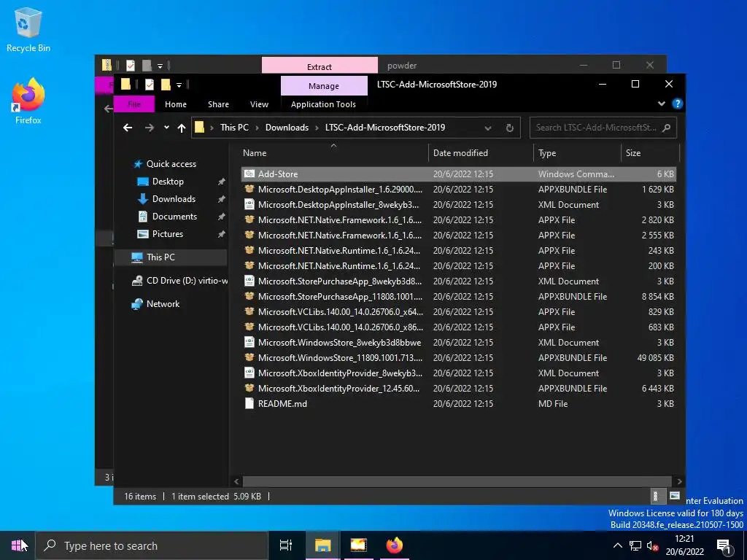Viewport: 747px width, 560px height.
Task: Launch Firefox from the desktop shortcut
Action: 28,101
